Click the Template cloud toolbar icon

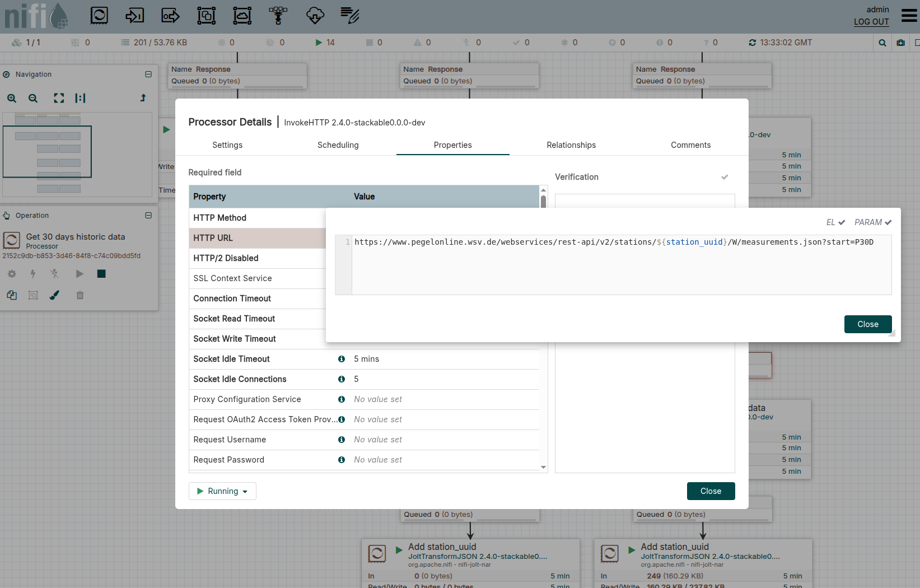pyautogui.click(x=315, y=15)
